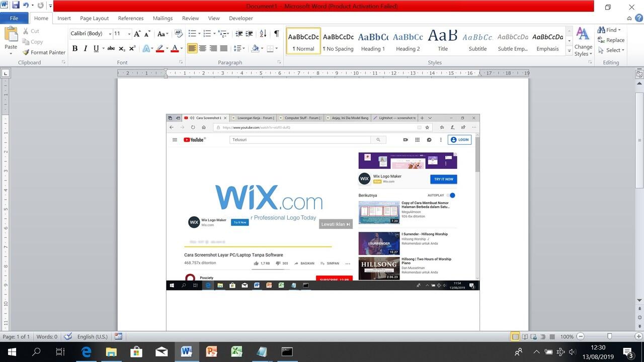Toggle Bold formatting in Font group
This screenshot has width=644, height=362.
[75, 48]
